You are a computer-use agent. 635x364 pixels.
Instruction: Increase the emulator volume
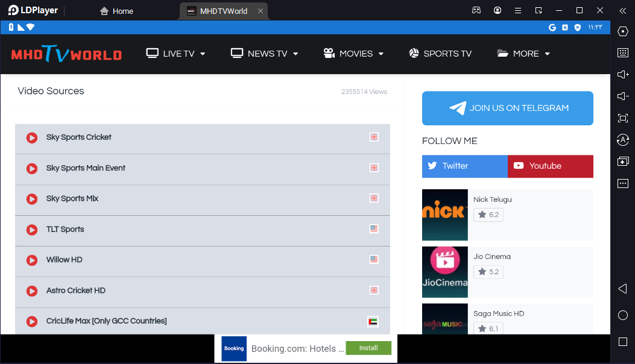[x=623, y=75]
